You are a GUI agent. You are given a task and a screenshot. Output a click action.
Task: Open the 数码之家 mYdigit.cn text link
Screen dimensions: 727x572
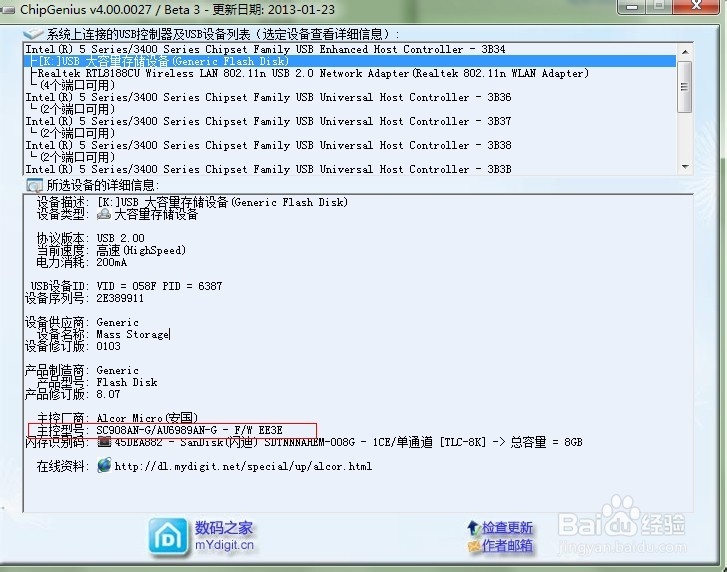click(224, 535)
